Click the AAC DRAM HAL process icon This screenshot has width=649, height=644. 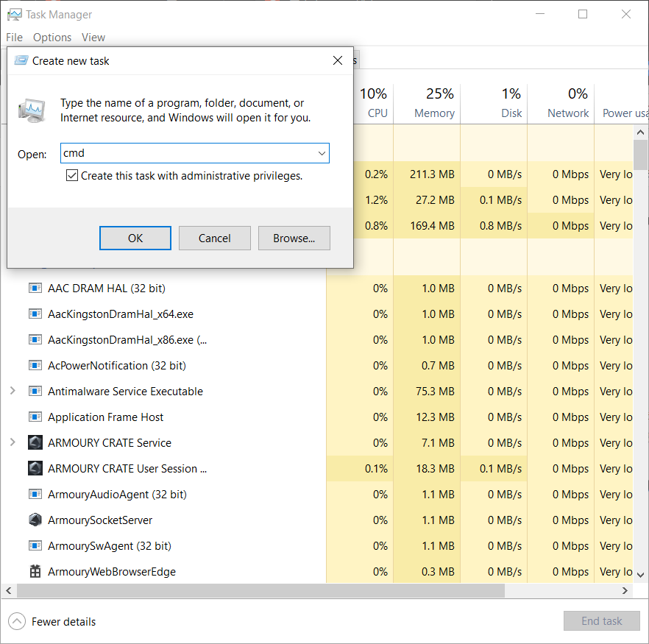click(x=35, y=288)
